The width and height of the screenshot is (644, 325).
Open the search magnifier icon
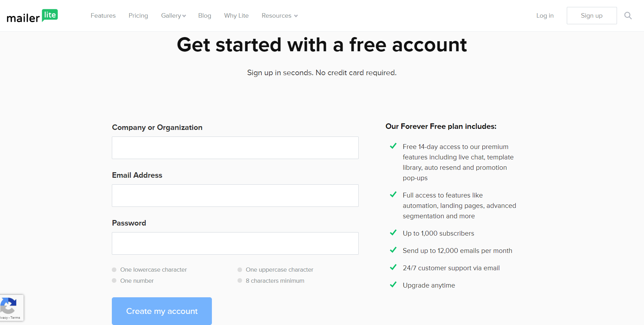tap(628, 16)
